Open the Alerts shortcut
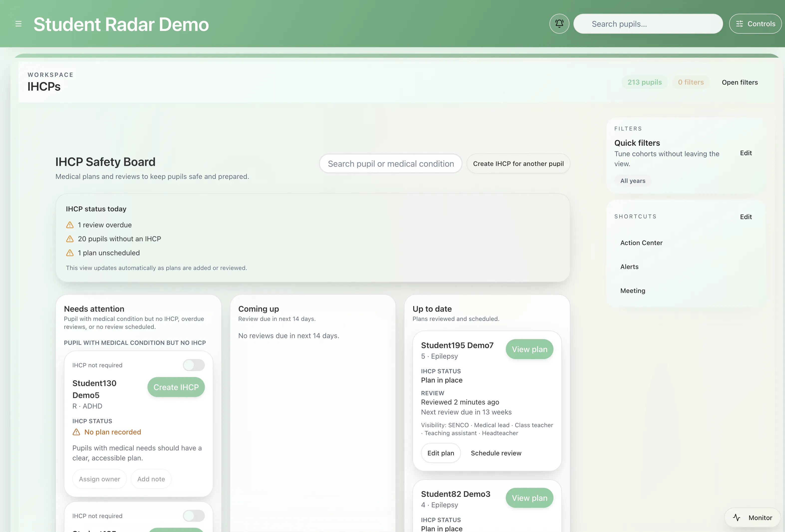The image size is (785, 532). coord(629,267)
